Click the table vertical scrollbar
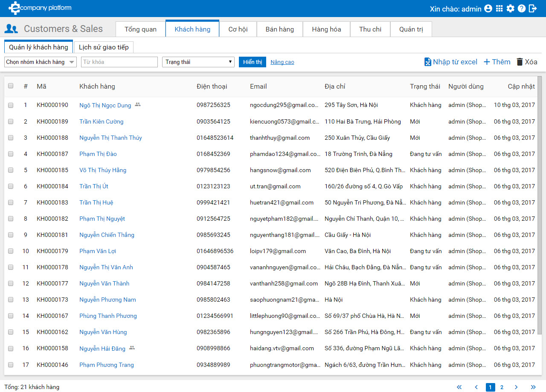Viewport: 546px width, 392px height. [540, 205]
